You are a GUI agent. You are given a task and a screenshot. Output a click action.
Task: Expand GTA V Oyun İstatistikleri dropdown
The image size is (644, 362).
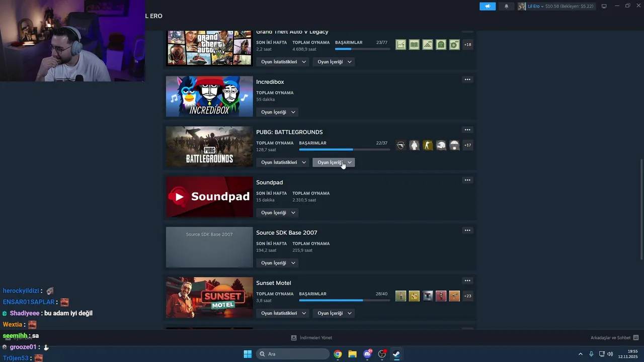[284, 62]
